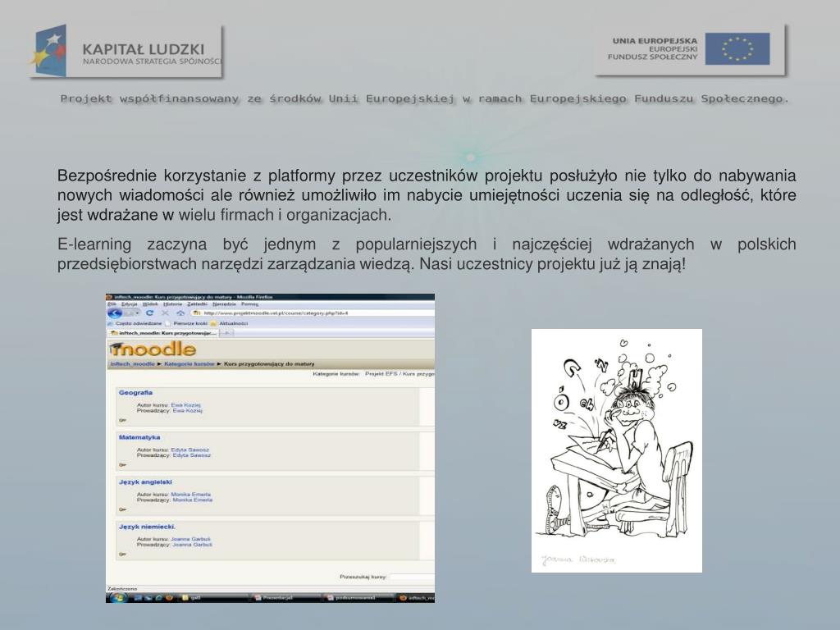Click the Przeszukaj kursy search field

pyautogui.click(x=412, y=577)
